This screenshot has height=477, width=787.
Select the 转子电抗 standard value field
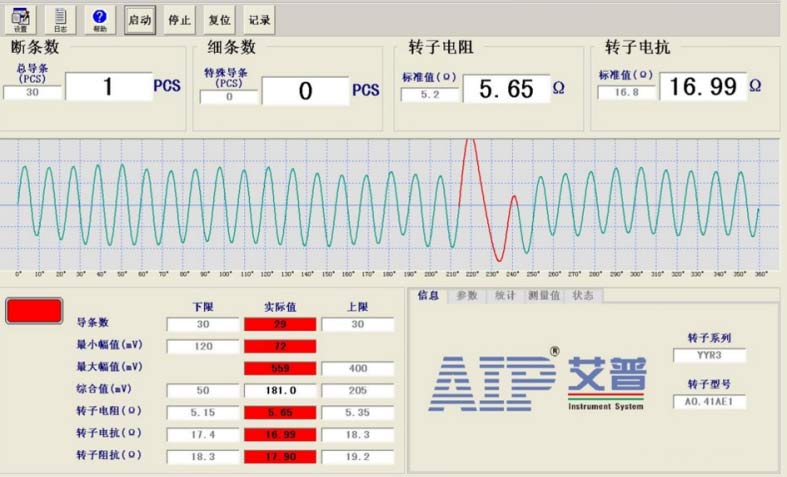626,93
